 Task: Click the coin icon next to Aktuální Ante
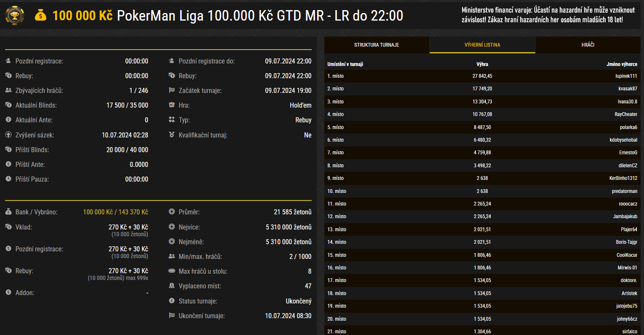[8, 120]
